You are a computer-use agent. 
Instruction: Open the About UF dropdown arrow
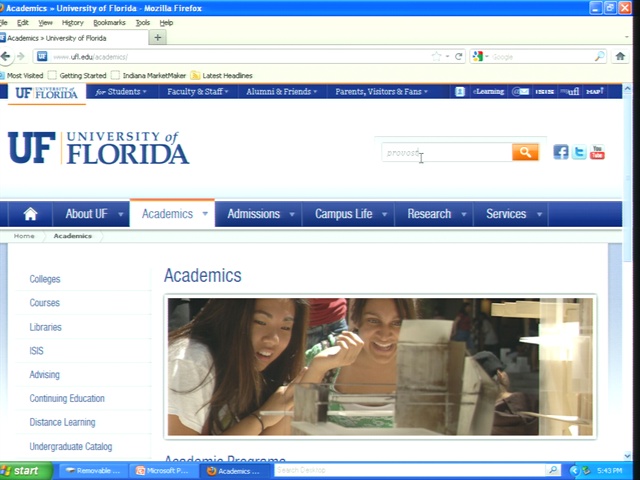click(x=121, y=214)
